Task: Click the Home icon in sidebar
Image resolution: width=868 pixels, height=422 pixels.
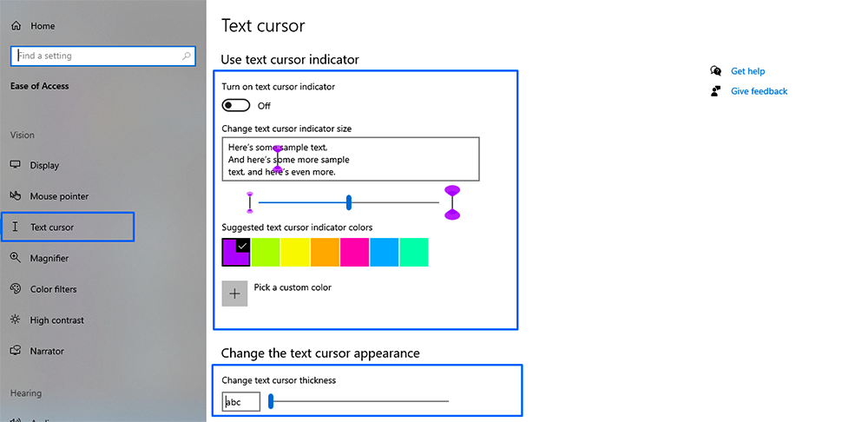Action: click(16, 26)
